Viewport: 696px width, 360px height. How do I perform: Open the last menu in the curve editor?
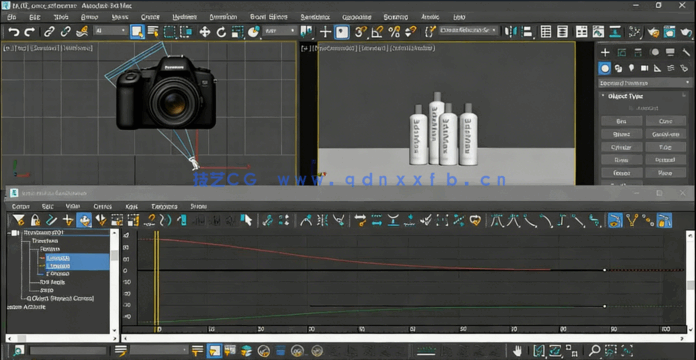coord(198,206)
